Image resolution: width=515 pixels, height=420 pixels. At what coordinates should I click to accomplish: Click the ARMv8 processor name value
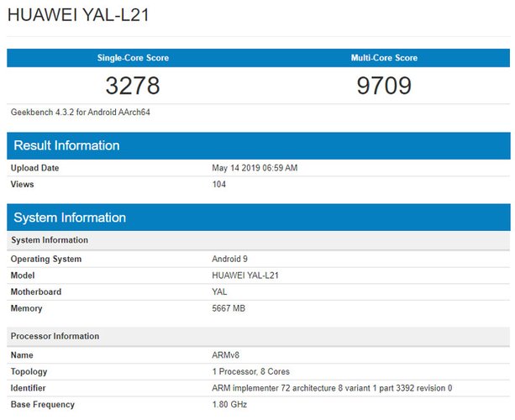point(225,355)
